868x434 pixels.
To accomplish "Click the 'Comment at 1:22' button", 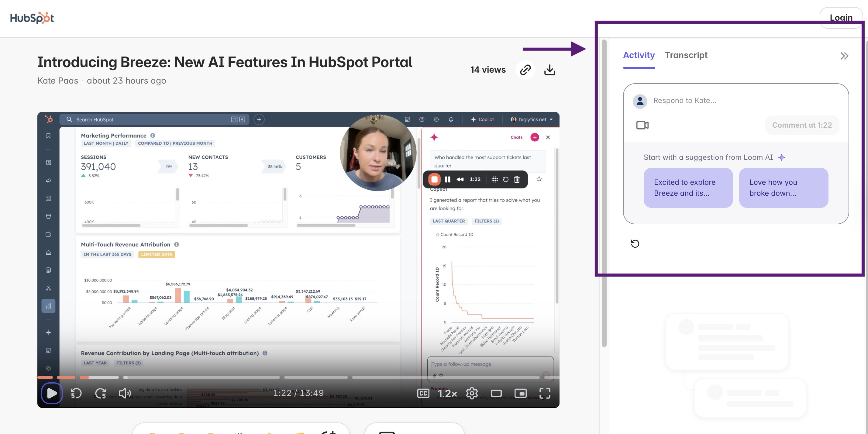I will point(802,125).
